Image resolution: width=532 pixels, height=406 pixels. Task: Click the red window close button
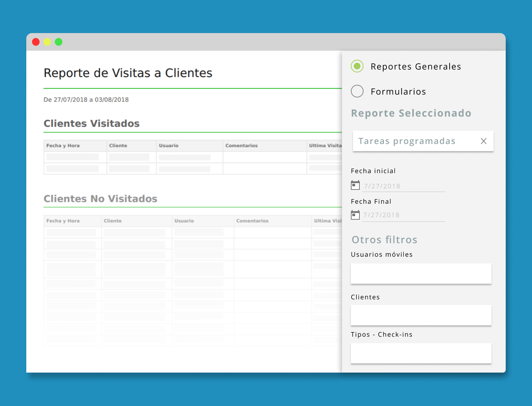(x=36, y=42)
